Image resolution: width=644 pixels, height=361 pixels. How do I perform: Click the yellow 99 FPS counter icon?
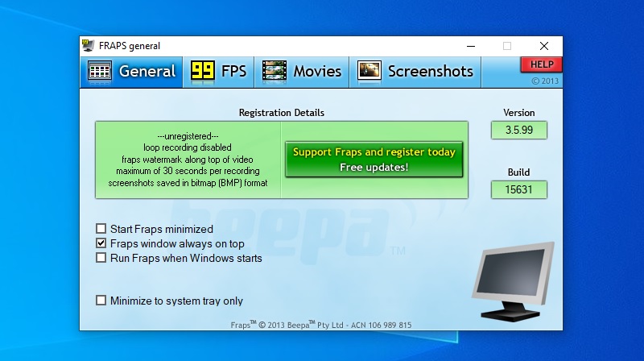pyautogui.click(x=203, y=71)
